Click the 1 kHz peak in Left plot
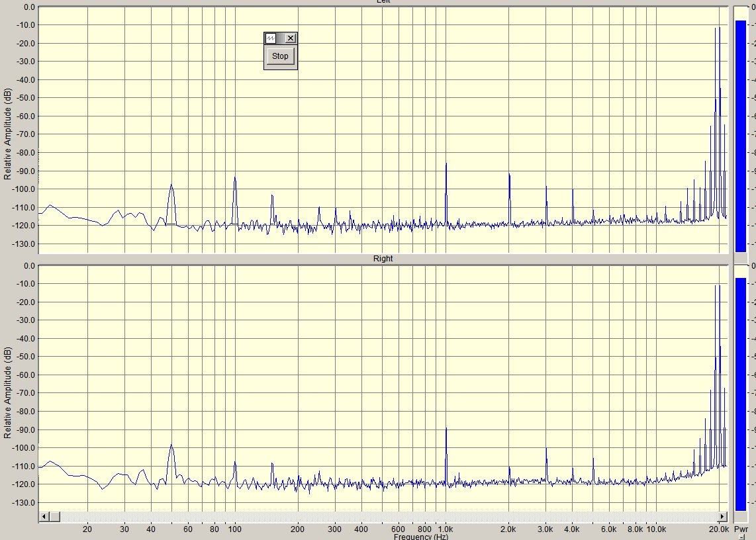 [446, 193]
